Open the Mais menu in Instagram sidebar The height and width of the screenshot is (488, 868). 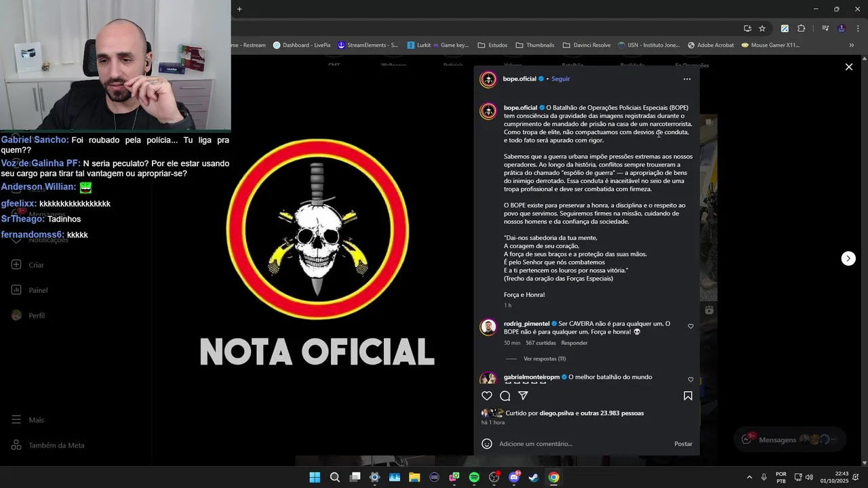[27, 420]
